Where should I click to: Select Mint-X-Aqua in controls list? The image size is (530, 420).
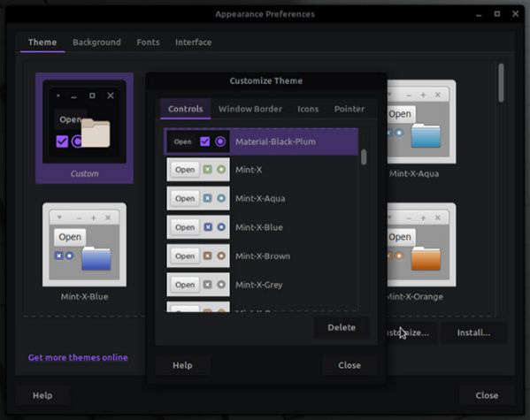[x=261, y=198]
